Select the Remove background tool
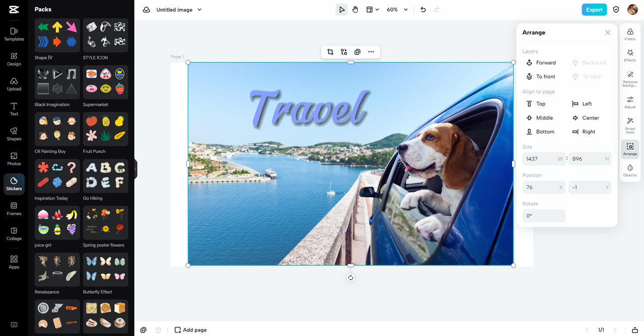 click(x=629, y=78)
